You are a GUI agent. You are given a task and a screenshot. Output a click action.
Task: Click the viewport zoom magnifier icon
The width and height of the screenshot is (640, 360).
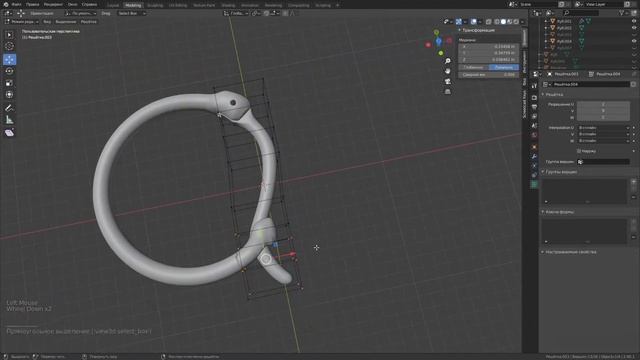tap(448, 61)
